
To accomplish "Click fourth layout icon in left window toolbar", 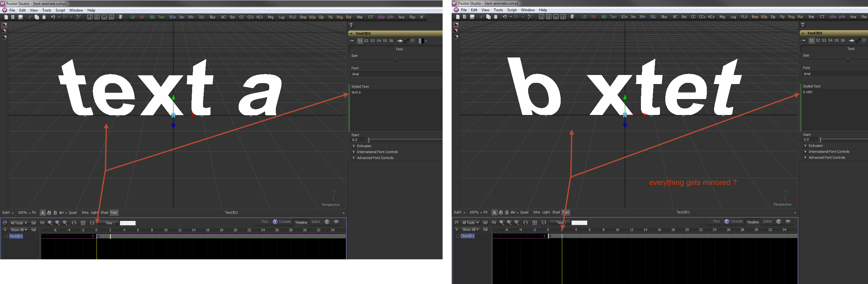I will point(112,17).
